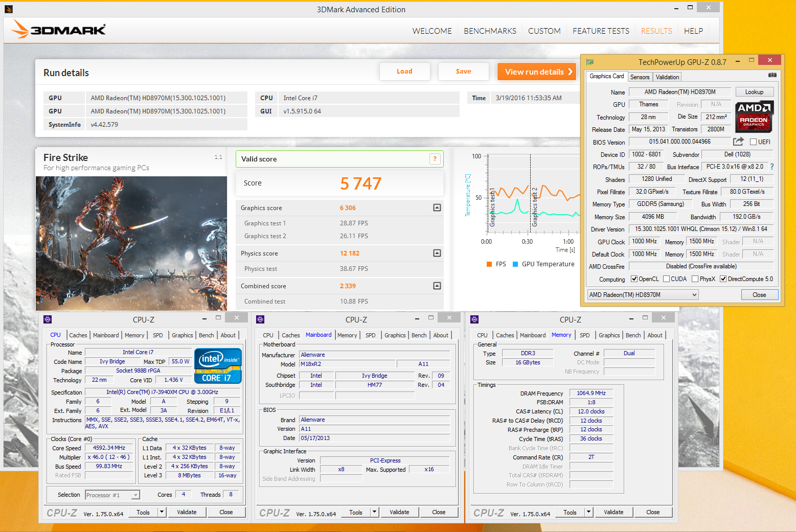796x532 pixels.
Task: Open the RESULTS tab
Action: click(x=656, y=31)
